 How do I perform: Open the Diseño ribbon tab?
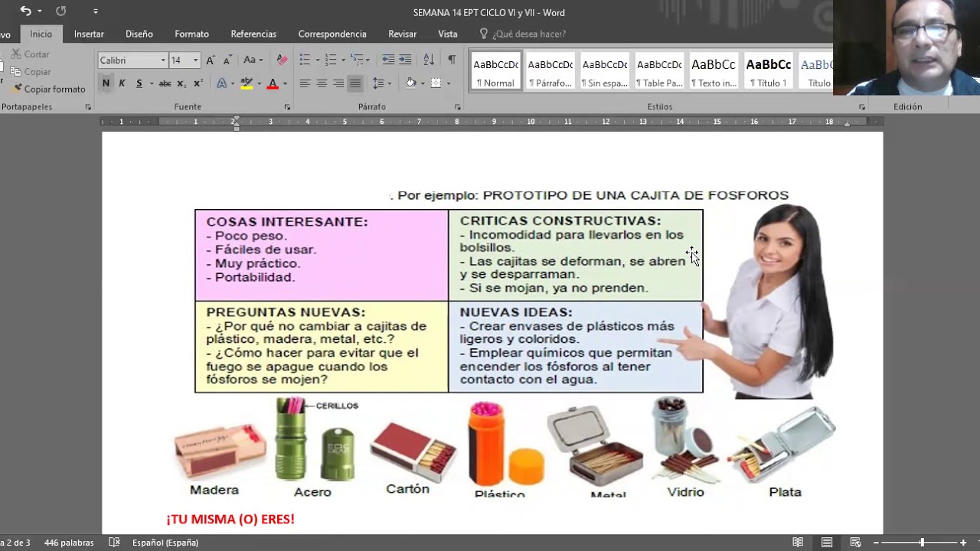pos(139,34)
